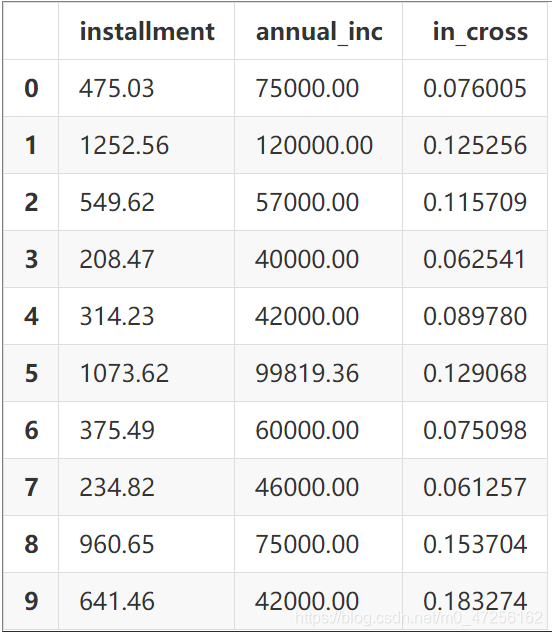Click installment value 549.62

point(117,202)
